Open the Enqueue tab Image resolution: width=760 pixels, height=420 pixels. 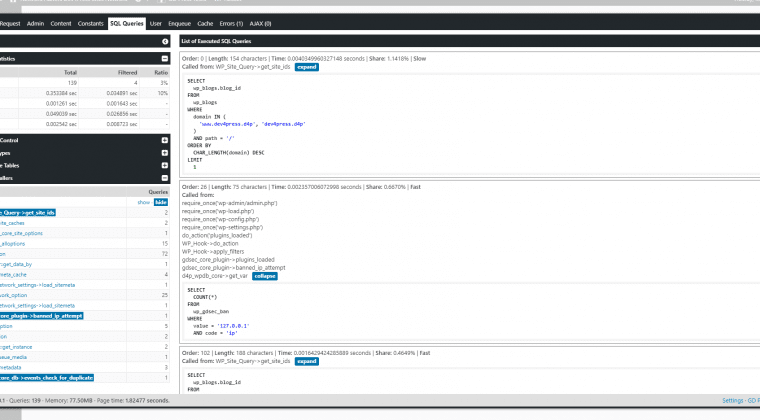pyautogui.click(x=179, y=23)
